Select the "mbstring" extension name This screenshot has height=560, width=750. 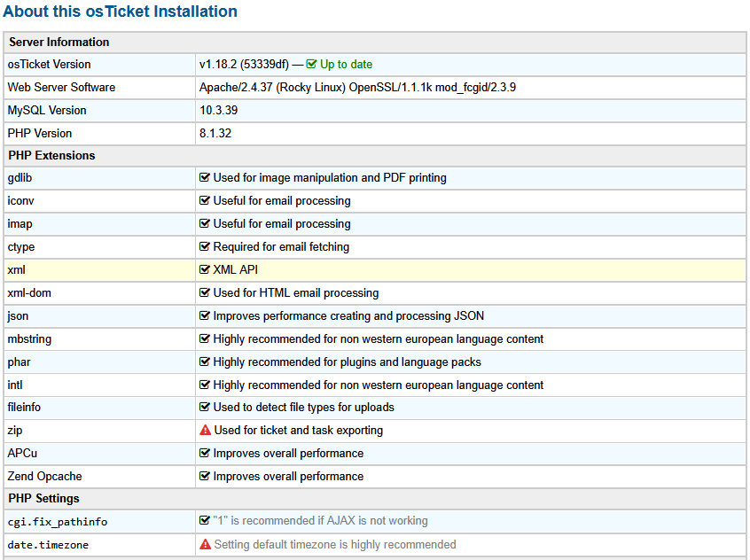click(29, 339)
